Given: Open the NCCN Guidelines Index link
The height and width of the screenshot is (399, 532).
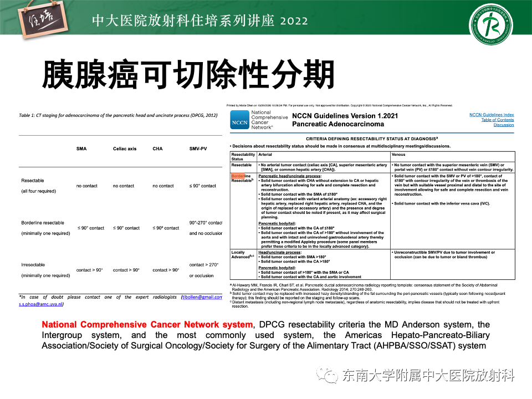Looking at the screenshot, I should coord(492,115).
